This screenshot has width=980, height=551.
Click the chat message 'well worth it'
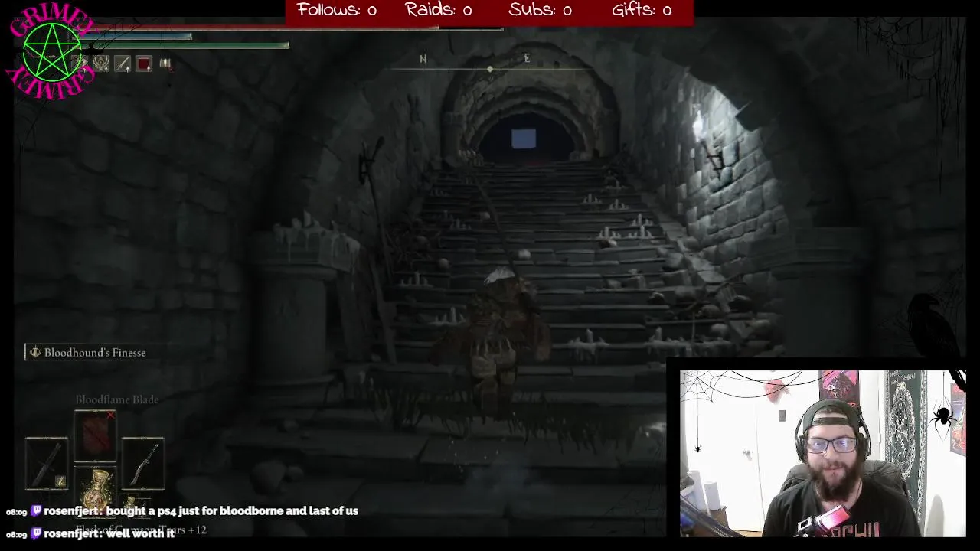coord(141,533)
